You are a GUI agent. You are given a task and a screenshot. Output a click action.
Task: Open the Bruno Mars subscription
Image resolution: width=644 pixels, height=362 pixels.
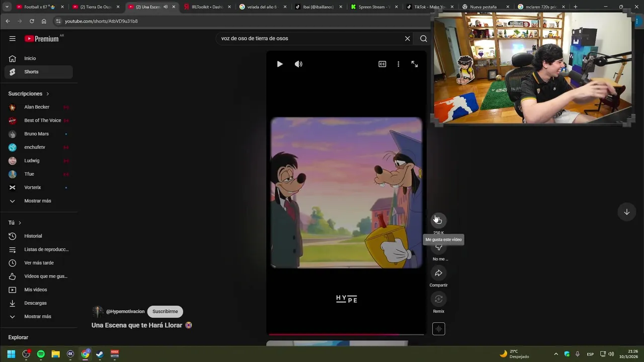click(x=39, y=134)
